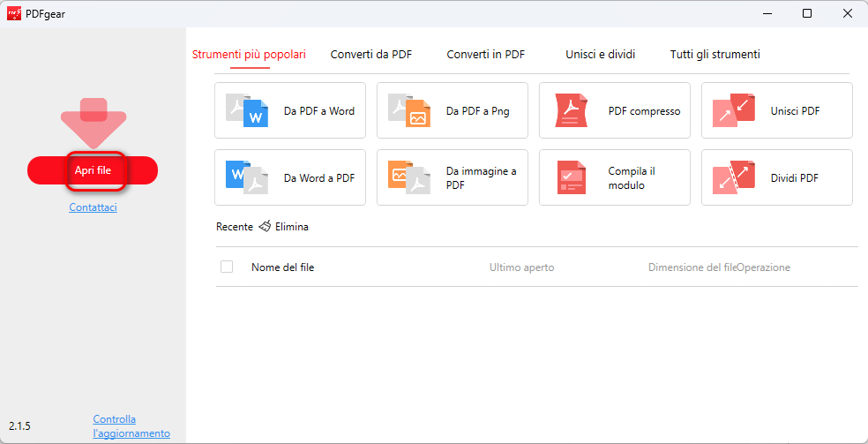
Task: Open the Contattaci link
Action: [93, 207]
